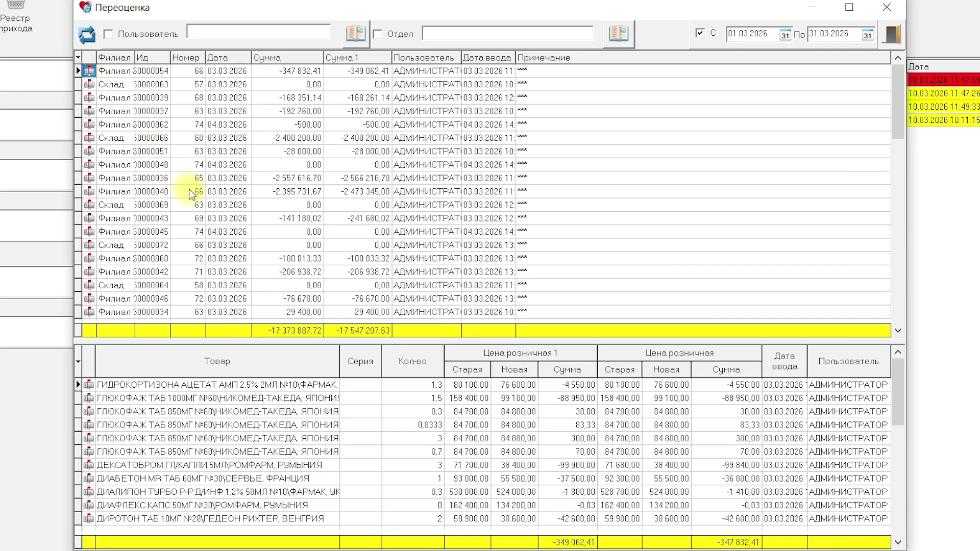
Task: Select cell 29 400,00 in Сумма column
Action: click(x=287, y=312)
